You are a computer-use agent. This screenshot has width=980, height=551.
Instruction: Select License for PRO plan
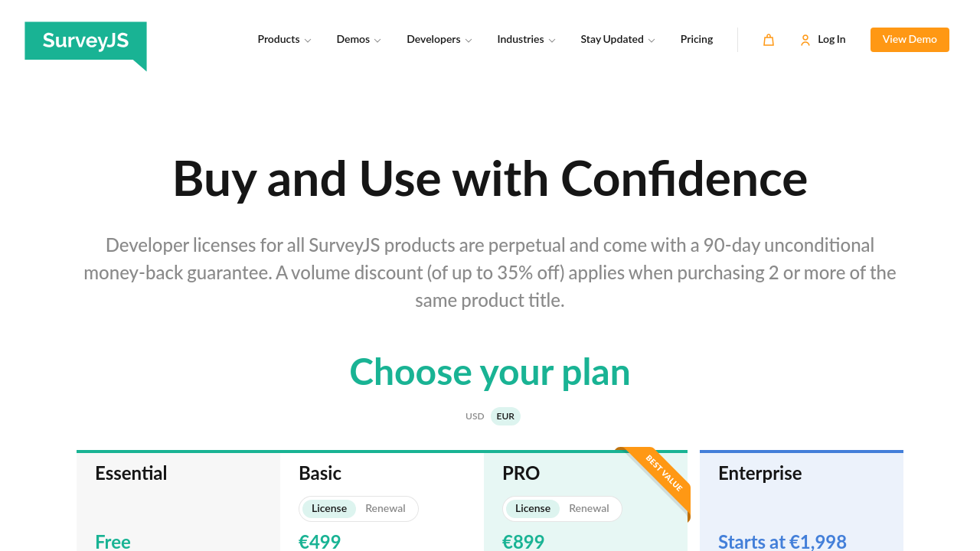[533, 509]
